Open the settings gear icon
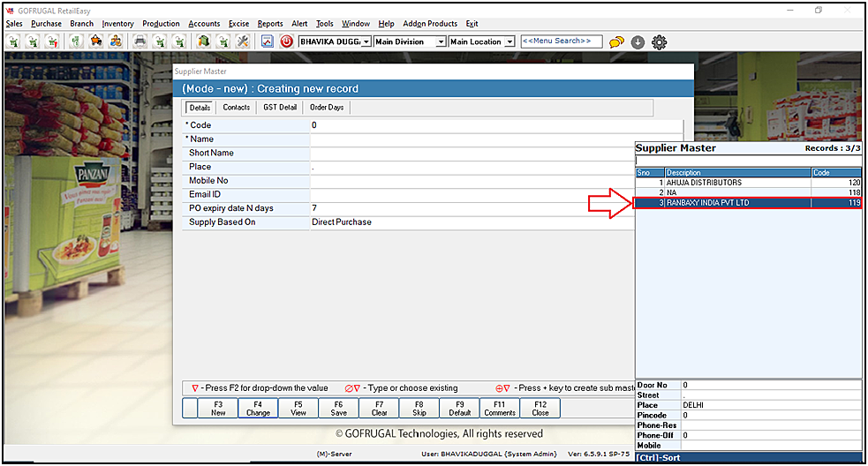 click(659, 41)
